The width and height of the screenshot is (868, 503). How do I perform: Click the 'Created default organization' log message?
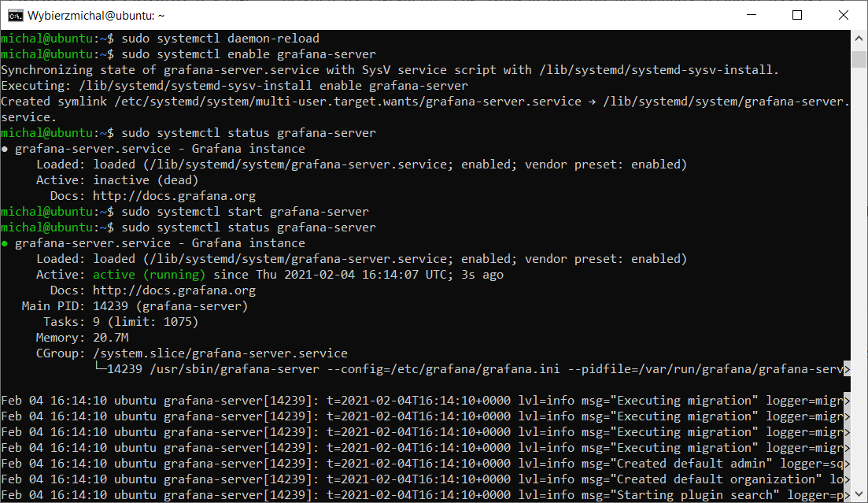click(719, 479)
